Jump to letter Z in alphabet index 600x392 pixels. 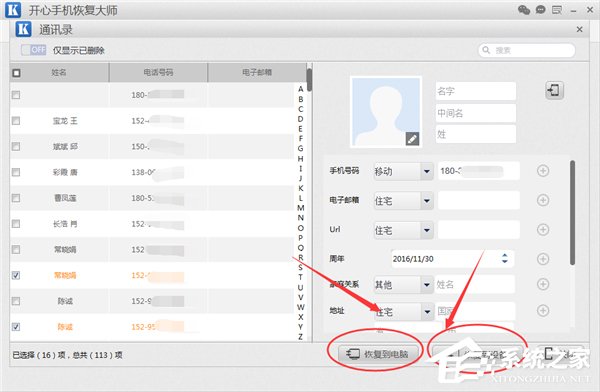coord(300,337)
